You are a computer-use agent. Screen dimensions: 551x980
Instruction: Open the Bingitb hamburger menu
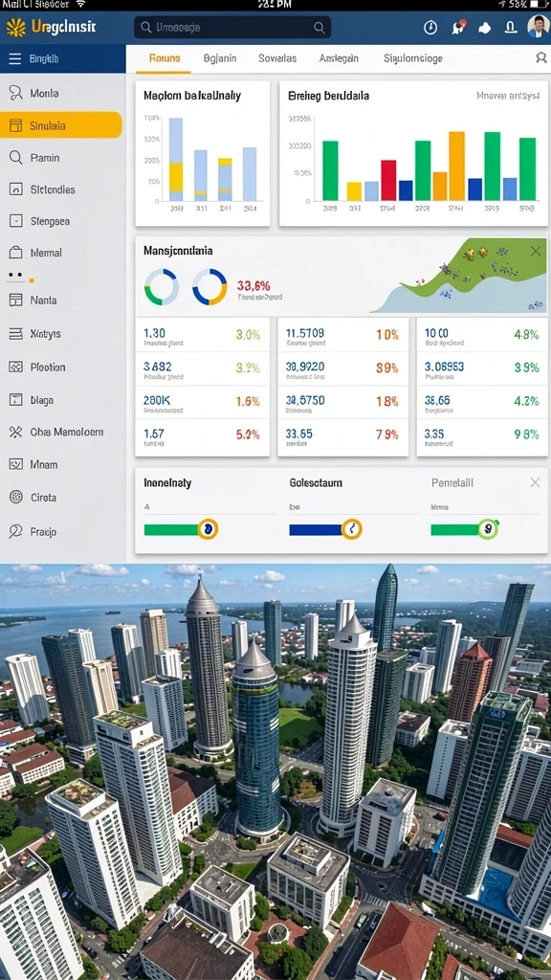coord(15,59)
